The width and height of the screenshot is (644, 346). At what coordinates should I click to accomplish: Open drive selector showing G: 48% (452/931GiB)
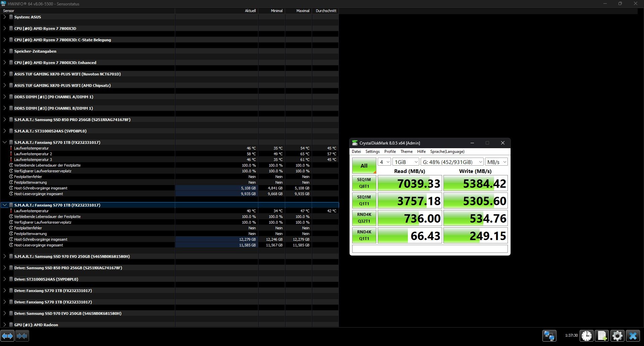click(452, 162)
